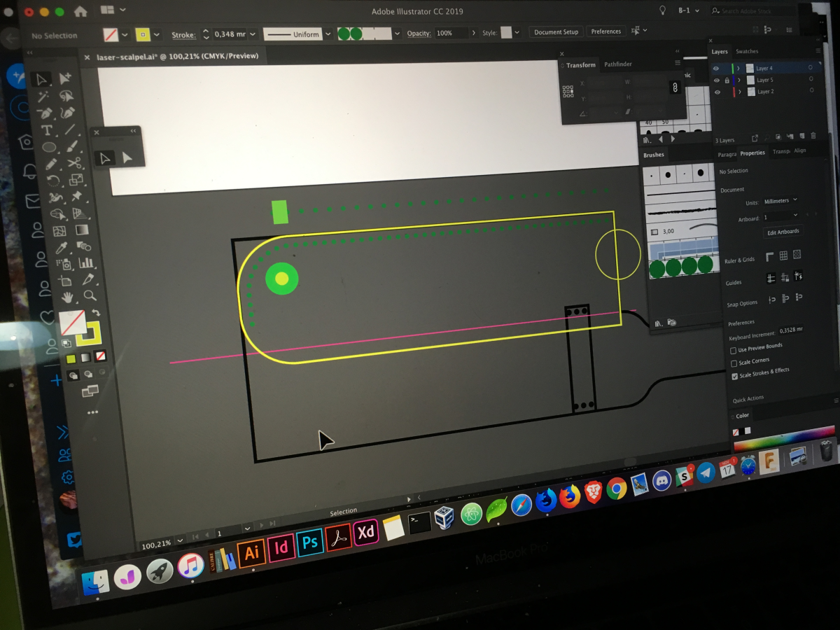Viewport: 840px width, 630px height.
Task: Open Google Chrome from the dock
Action: click(x=616, y=488)
